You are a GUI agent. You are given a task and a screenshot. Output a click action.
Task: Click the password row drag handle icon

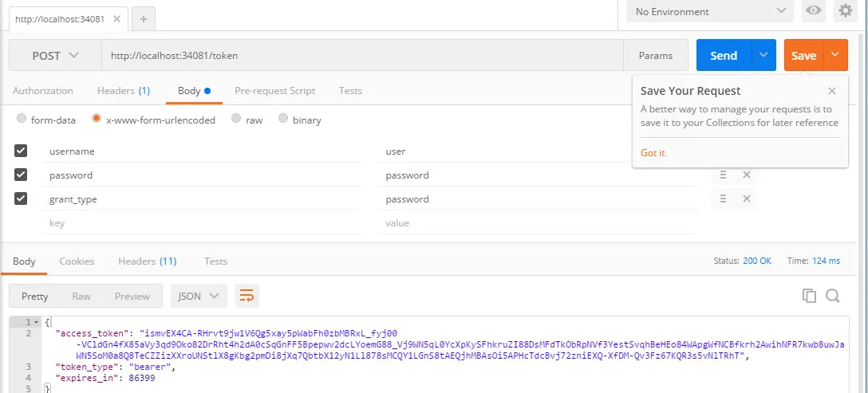(723, 175)
